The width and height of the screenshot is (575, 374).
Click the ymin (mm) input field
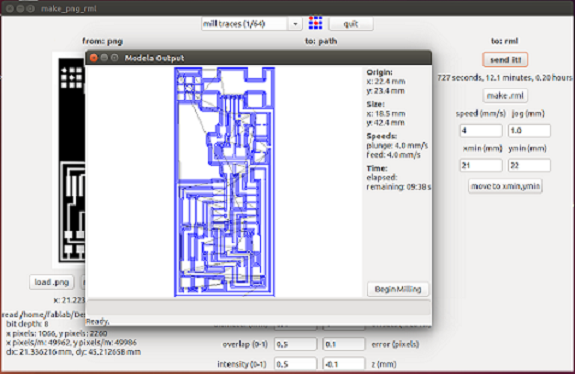pyautogui.click(x=529, y=165)
